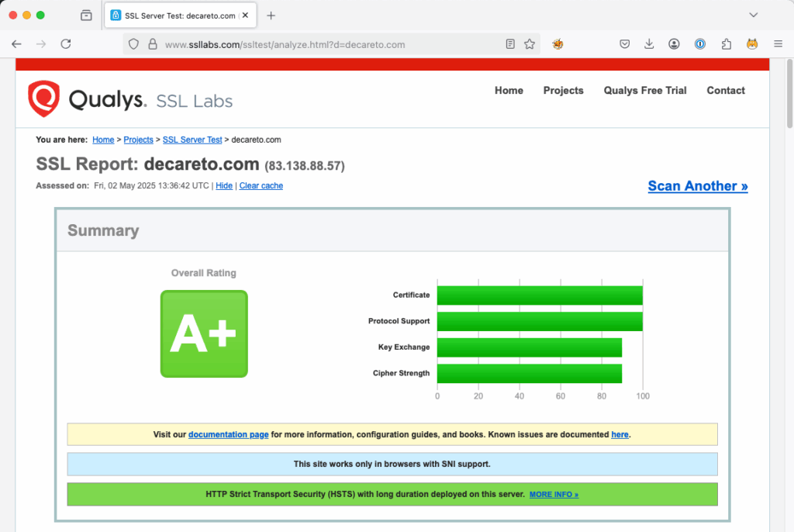Click the SSL Server Test breadcrumb link
Viewport: 794px width, 532px height.
point(192,140)
